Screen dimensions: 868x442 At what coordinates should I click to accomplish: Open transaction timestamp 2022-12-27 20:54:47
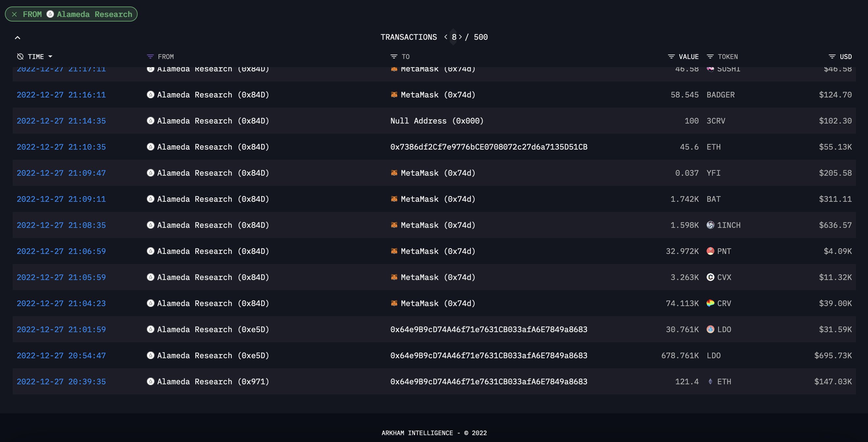[61, 355]
